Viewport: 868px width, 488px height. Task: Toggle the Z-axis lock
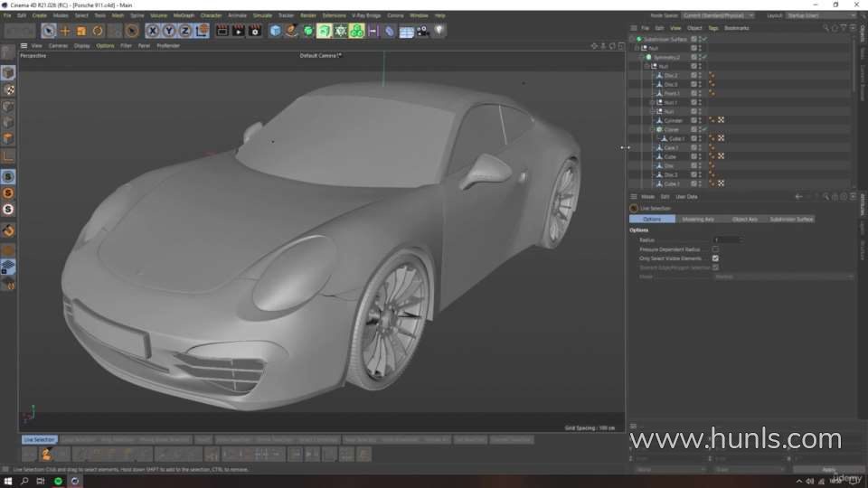point(185,31)
